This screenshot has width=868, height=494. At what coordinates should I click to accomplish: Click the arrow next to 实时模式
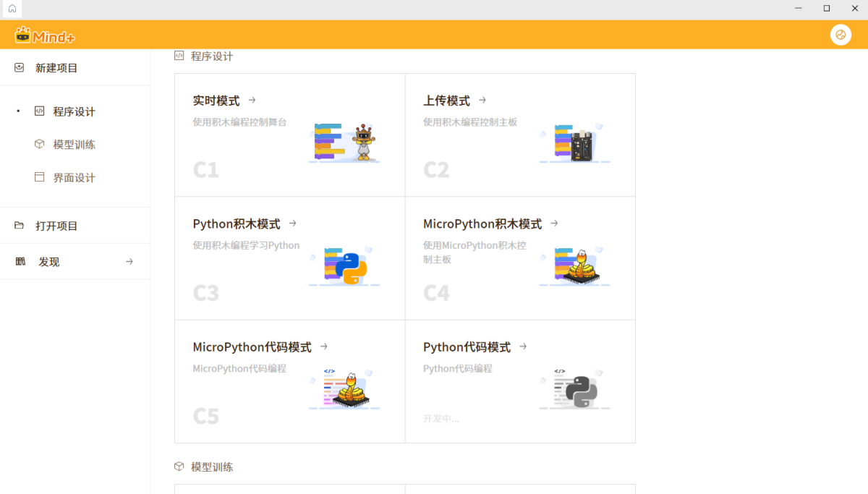click(252, 101)
